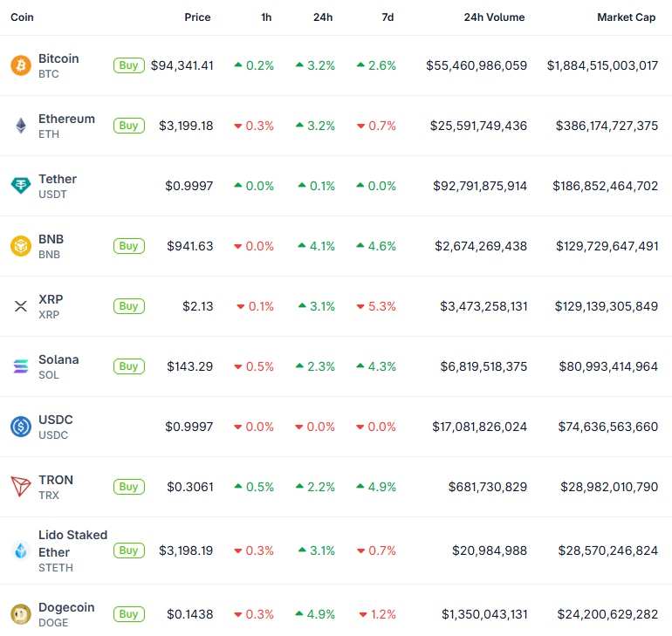Click the Dogecoin logo icon
Screen dimensions: 672x636
(20, 614)
